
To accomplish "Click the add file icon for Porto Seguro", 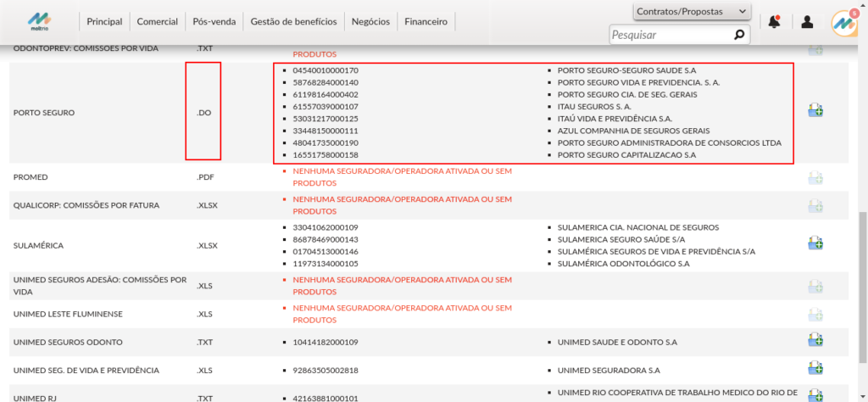I will click(815, 111).
